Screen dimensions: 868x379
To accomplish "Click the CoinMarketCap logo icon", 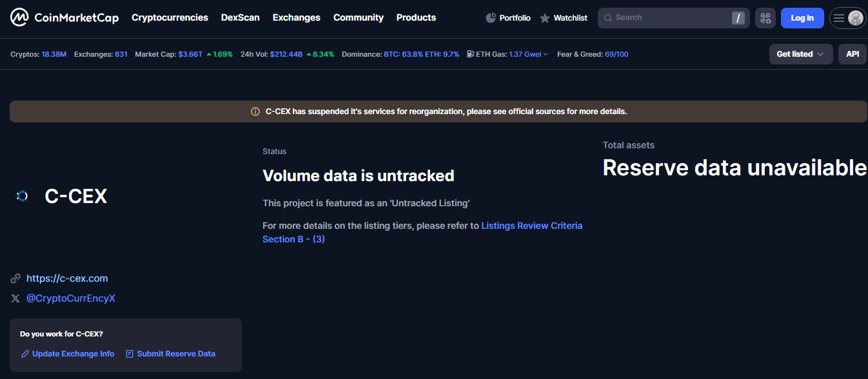I will [x=19, y=18].
